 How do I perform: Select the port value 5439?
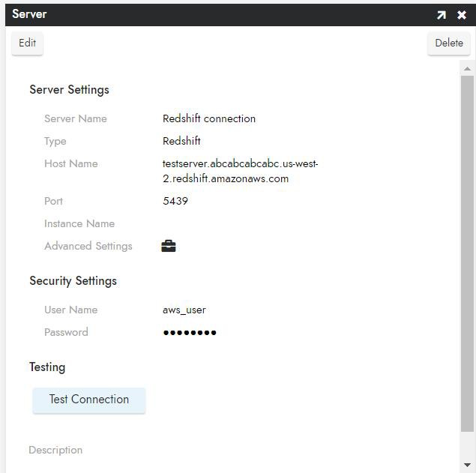click(175, 201)
